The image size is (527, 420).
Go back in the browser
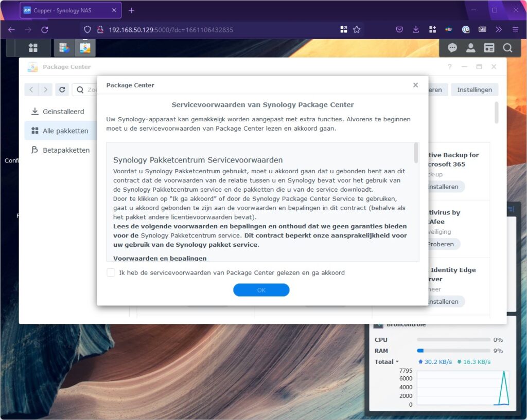[11, 30]
